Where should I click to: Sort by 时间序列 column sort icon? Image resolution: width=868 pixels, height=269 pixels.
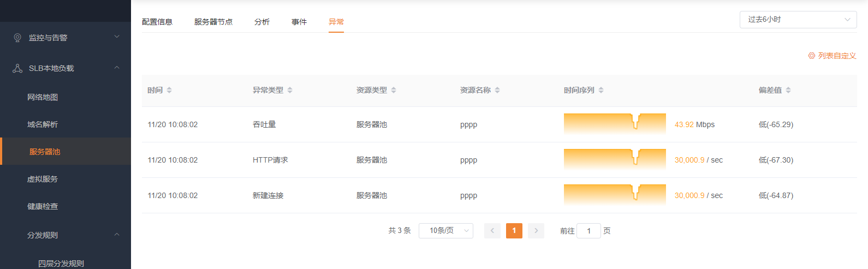tap(601, 90)
